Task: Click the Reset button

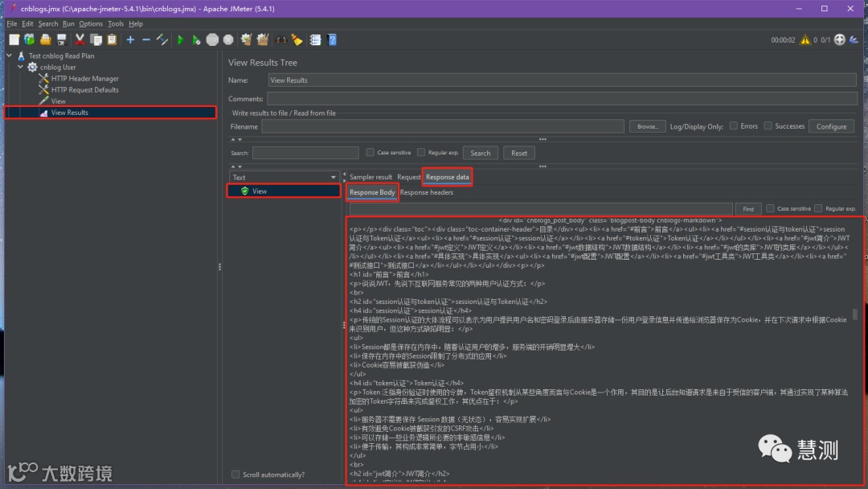Action: coord(518,153)
